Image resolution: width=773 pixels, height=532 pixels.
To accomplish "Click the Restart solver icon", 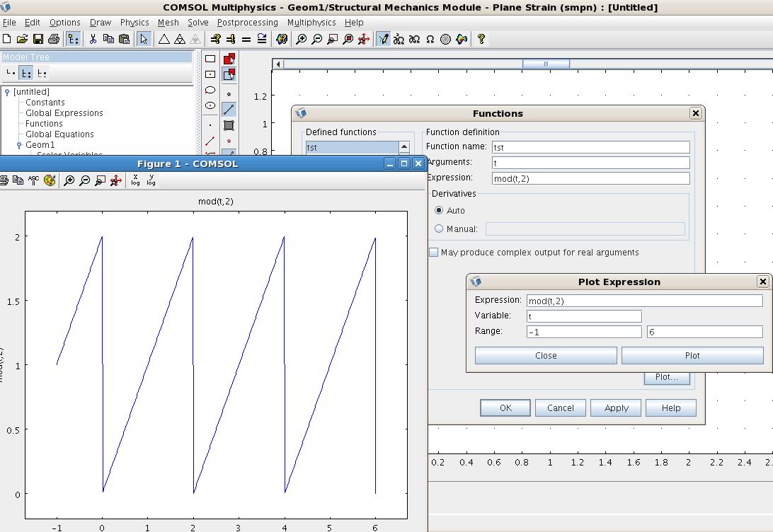I will [262, 39].
